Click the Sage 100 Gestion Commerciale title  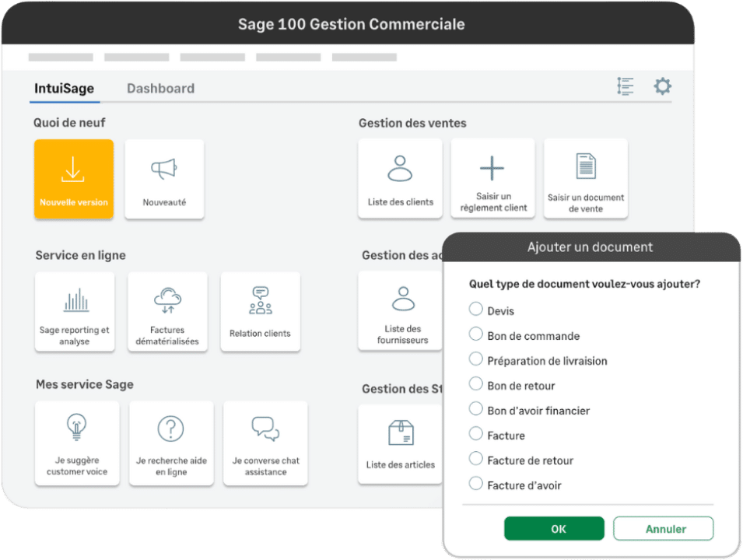pyautogui.click(x=351, y=24)
